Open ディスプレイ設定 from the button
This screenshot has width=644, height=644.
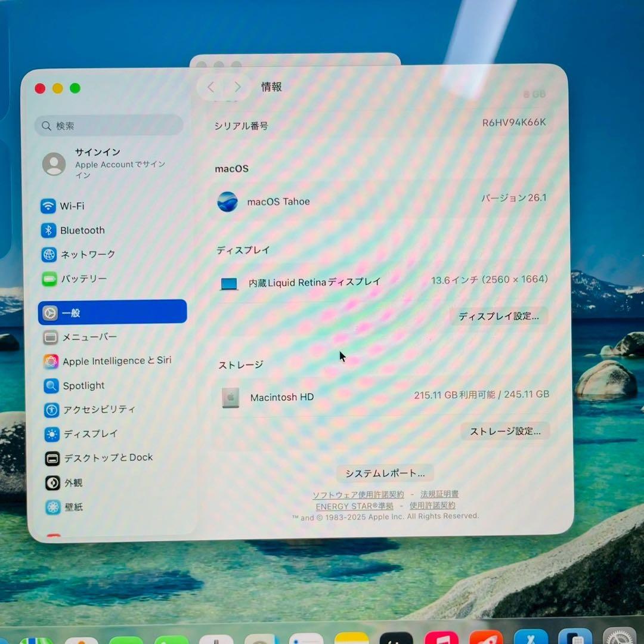500,316
